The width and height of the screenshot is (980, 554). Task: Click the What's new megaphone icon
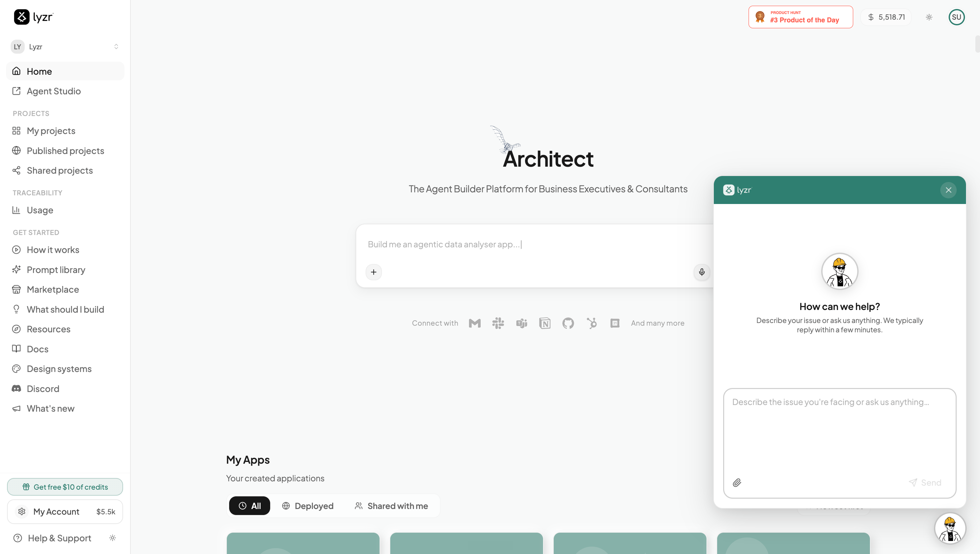pyautogui.click(x=16, y=409)
